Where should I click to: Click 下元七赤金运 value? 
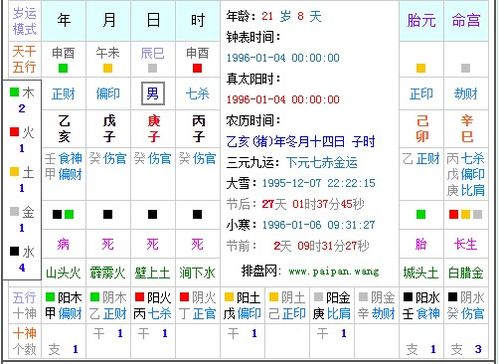tap(322, 162)
